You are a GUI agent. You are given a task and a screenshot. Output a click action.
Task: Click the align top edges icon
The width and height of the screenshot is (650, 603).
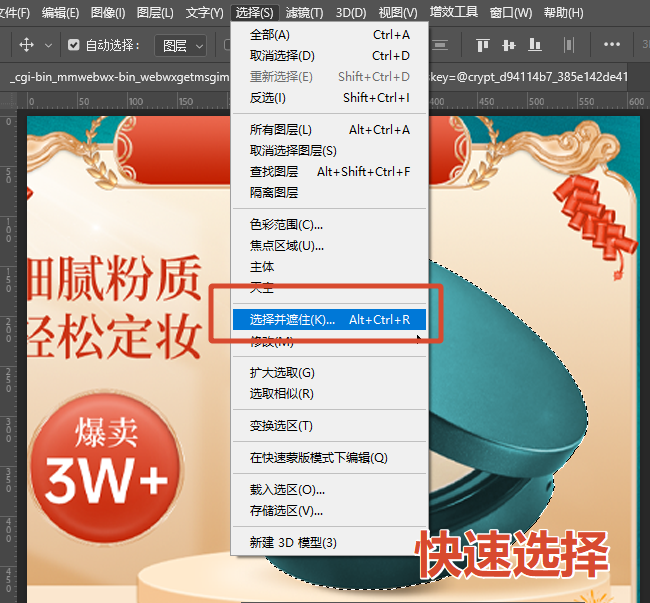pyautogui.click(x=483, y=45)
